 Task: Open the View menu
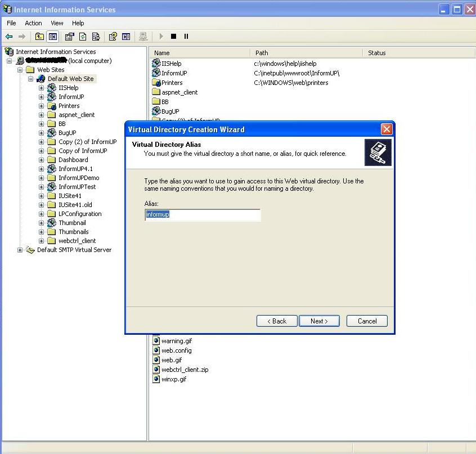[x=57, y=23]
